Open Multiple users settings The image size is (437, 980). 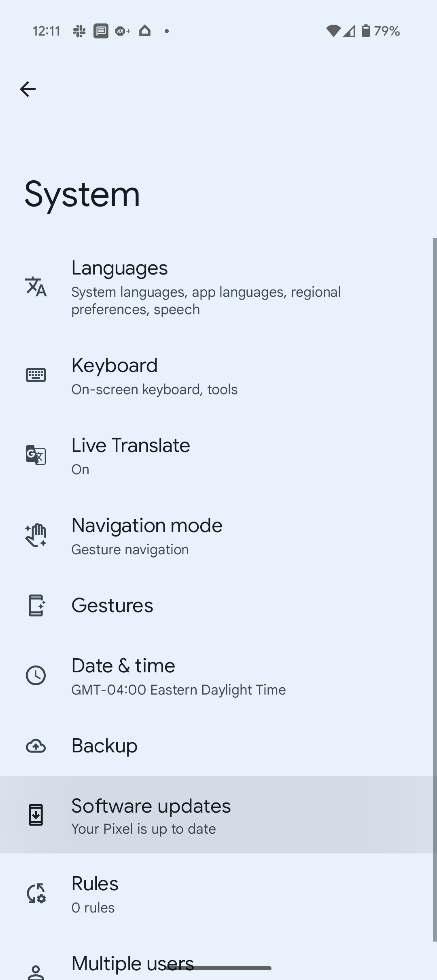coord(132,964)
